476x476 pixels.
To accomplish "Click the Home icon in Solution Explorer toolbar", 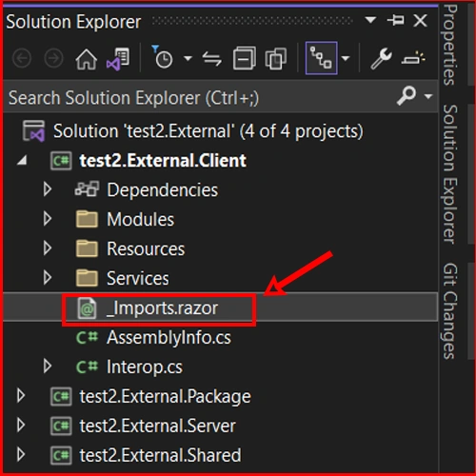I will tap(87, 59).
